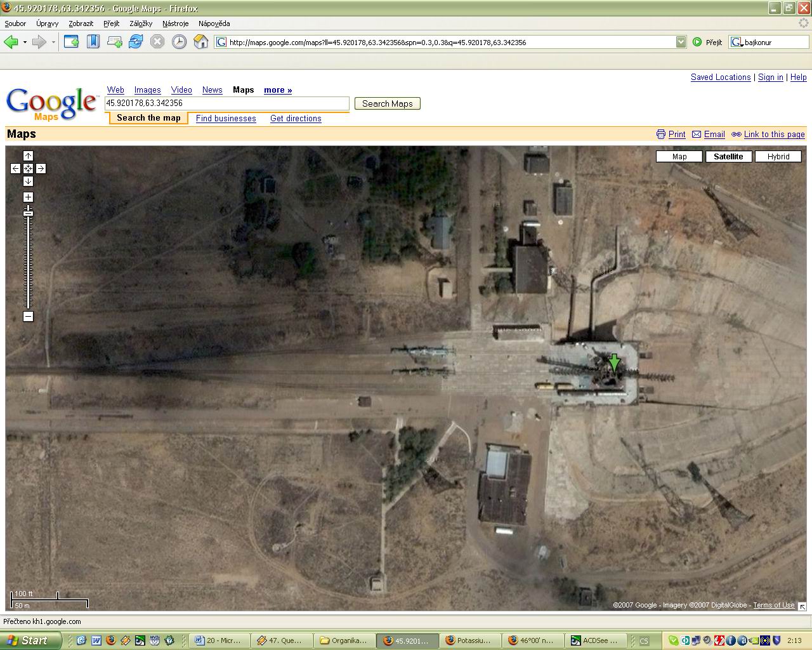Switch to Organika folder taskbar button
This screenshot has width=812, height=650.
pos(344,640)
